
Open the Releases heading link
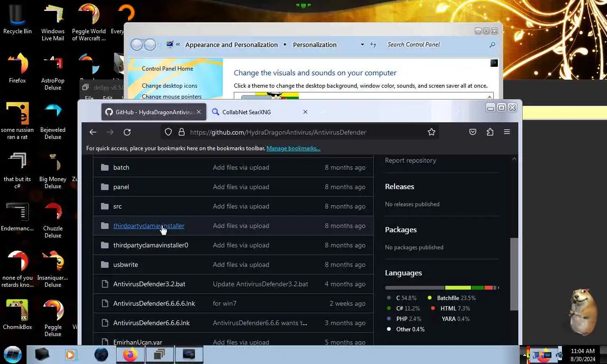[400, 186]
